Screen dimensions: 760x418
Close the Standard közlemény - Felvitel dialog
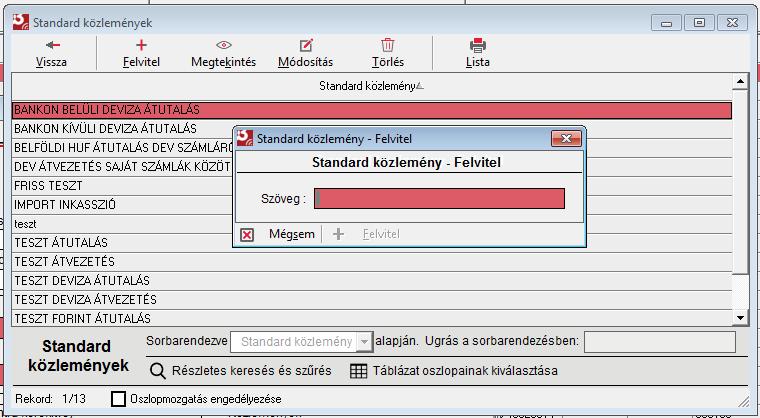566,139
